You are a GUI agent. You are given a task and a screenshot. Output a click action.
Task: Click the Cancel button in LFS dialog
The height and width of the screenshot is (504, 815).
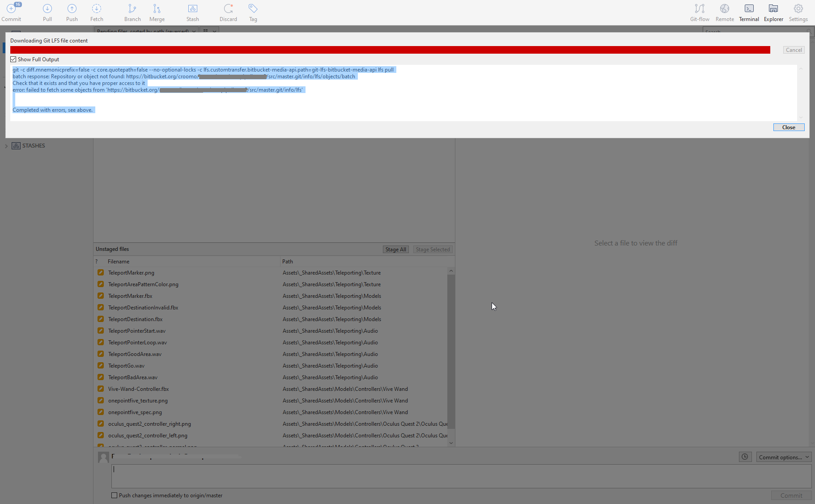pyautogui.click(x=794, y=50)
